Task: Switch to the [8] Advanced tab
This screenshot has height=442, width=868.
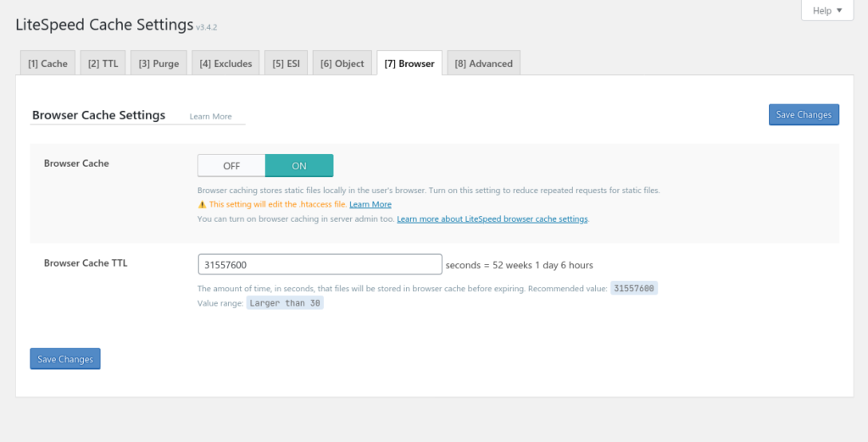Action: 484,63
